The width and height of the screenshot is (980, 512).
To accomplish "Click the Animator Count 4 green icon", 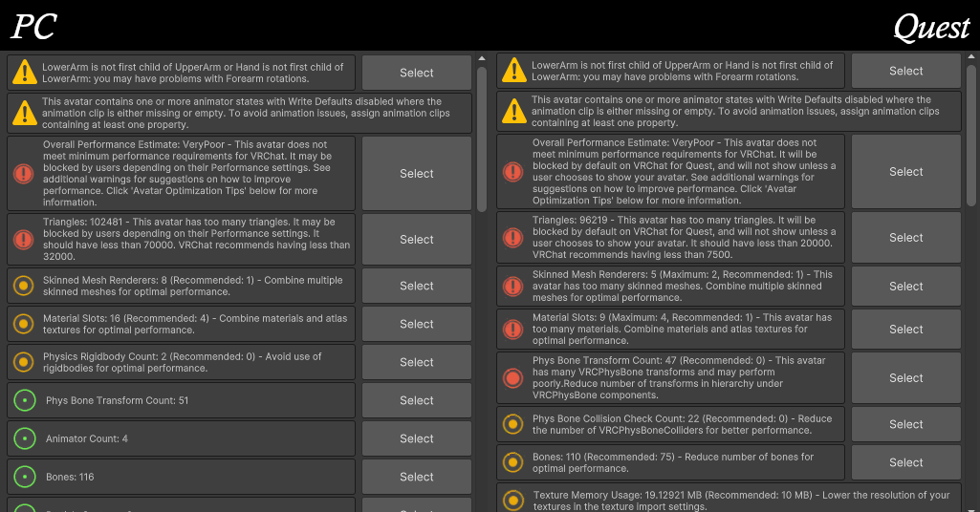I will 25,438.
